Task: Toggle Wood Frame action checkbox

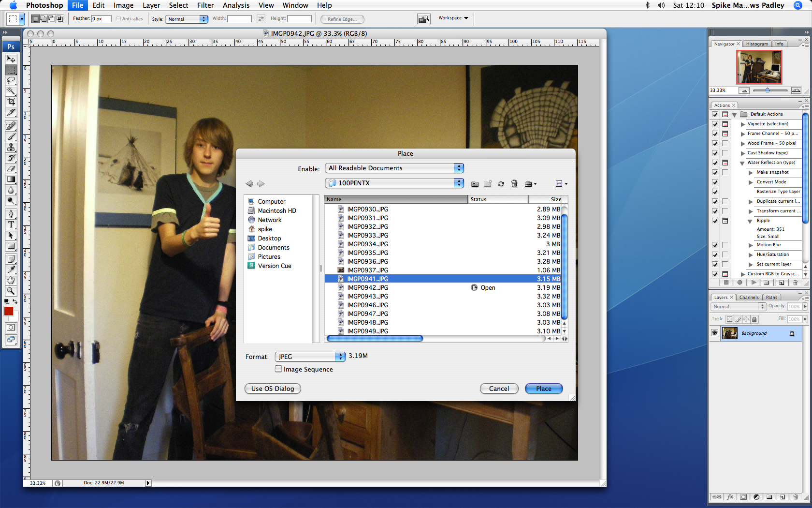Action: 715,143
